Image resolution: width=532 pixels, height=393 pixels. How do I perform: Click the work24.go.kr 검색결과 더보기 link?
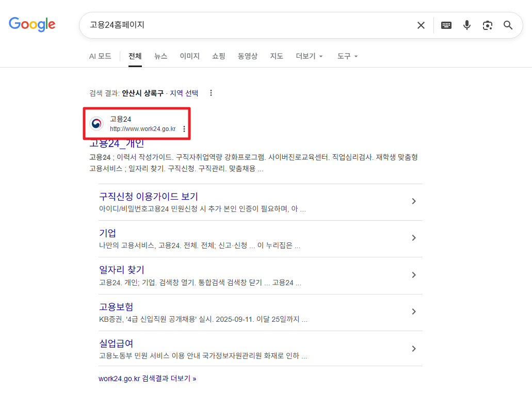[x=148, y=378]
